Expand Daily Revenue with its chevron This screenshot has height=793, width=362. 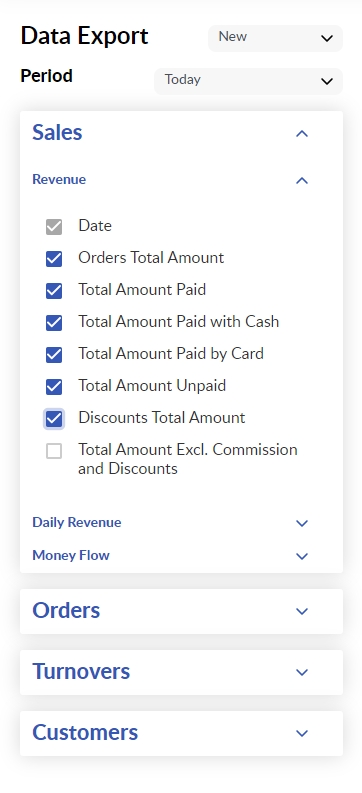click(302, 523)
